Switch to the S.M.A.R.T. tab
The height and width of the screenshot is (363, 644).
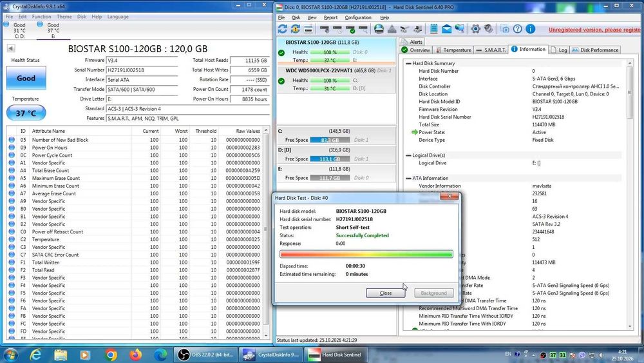[491, 50]
